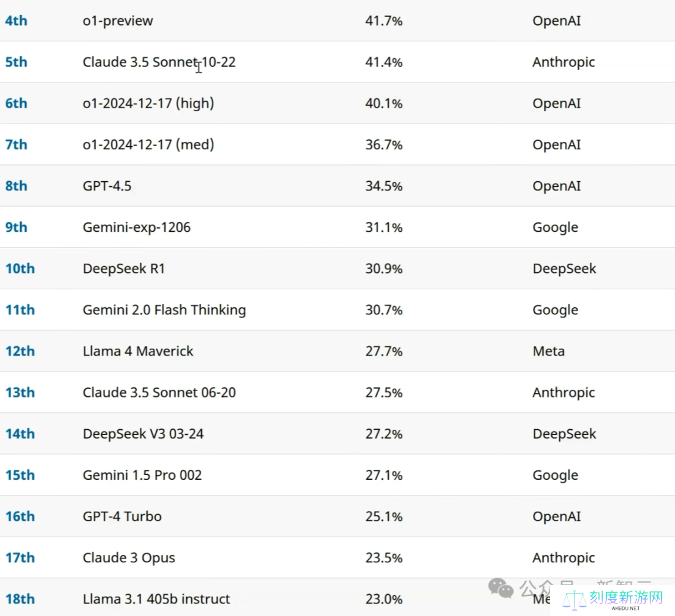Open the 10th rank link
The image size is (675, 616).
click(20, 269)
